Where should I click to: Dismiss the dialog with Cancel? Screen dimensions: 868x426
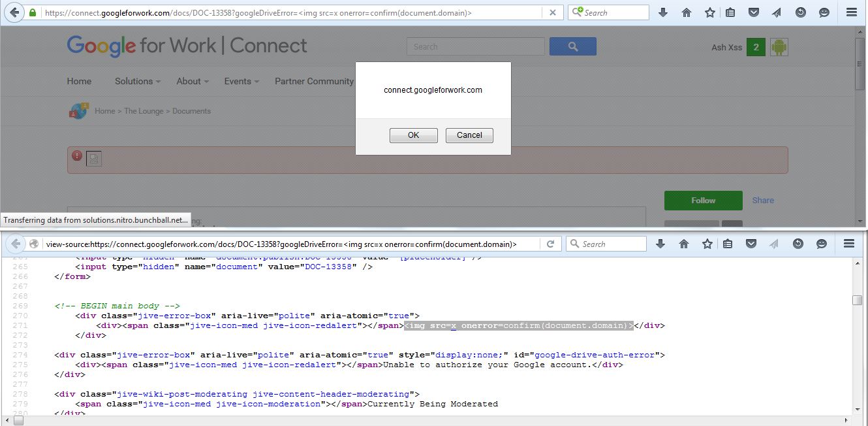click(x=469, y=135)
